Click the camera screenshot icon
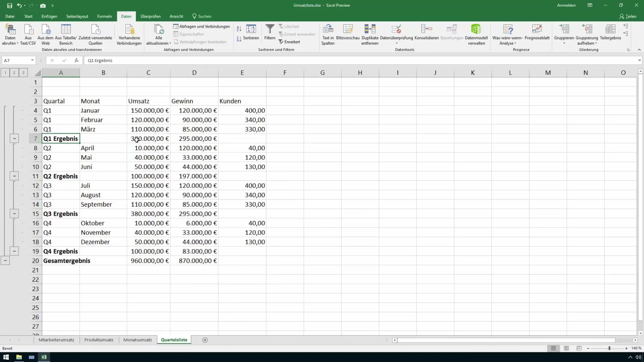644x362 pixels. point(43,6)
